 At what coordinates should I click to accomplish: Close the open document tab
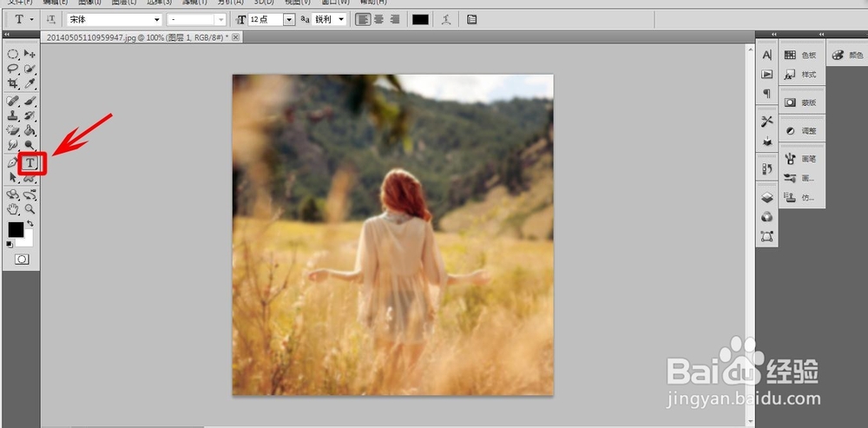pos(235,37)
